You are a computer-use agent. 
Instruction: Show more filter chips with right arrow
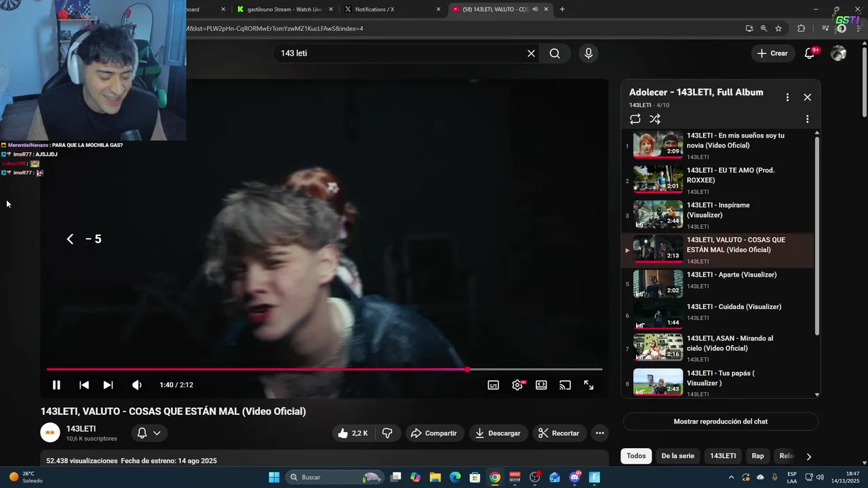point(808,457)
